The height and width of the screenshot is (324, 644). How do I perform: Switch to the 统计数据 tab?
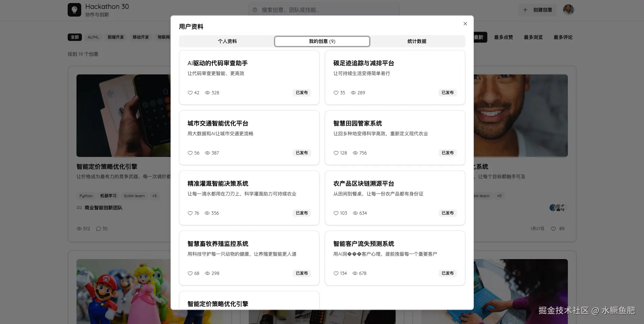(417, 41)
